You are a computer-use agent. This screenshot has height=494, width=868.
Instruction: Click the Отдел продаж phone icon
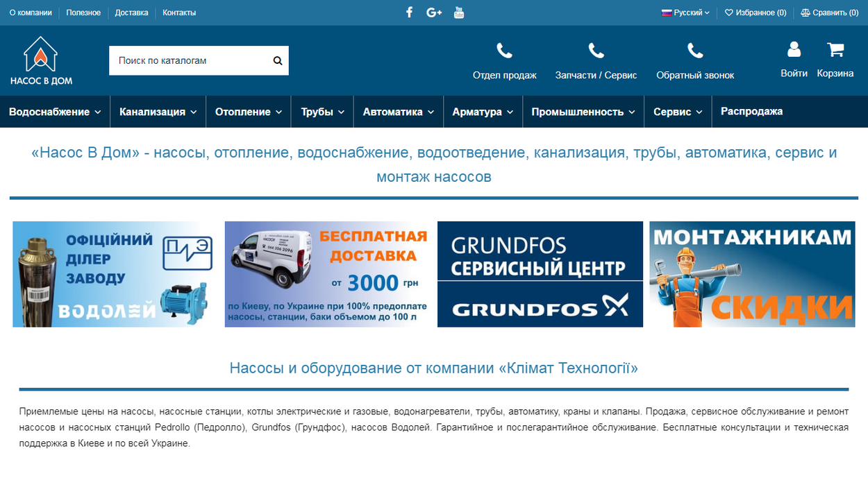[505, 51]
